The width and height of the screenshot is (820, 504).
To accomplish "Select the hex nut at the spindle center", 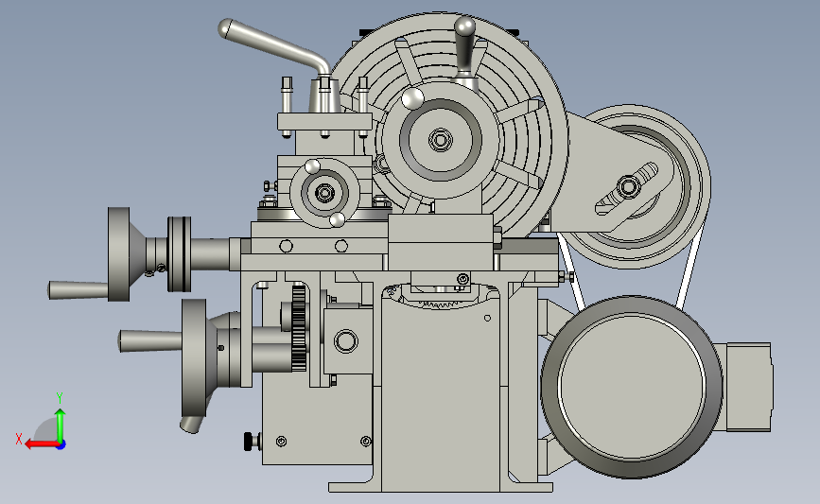I will [x=441, y=140].
